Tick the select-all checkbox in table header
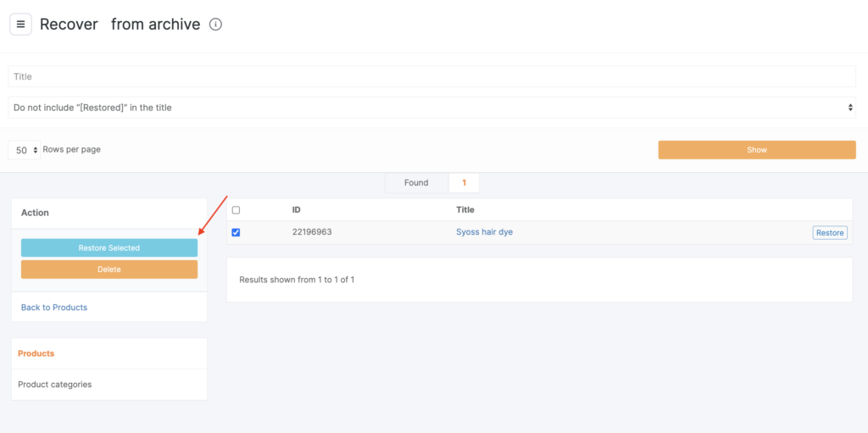868x433 pixels. pyautogui.click(x=236, y=210)
